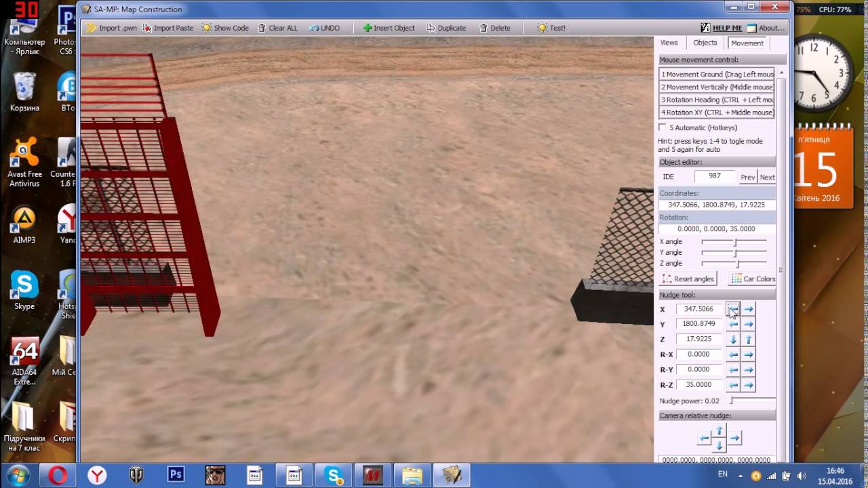This screenshot has height=488, width=868.
Task: Click the side panel vertical scrollbar
Action: coord(781,264)
